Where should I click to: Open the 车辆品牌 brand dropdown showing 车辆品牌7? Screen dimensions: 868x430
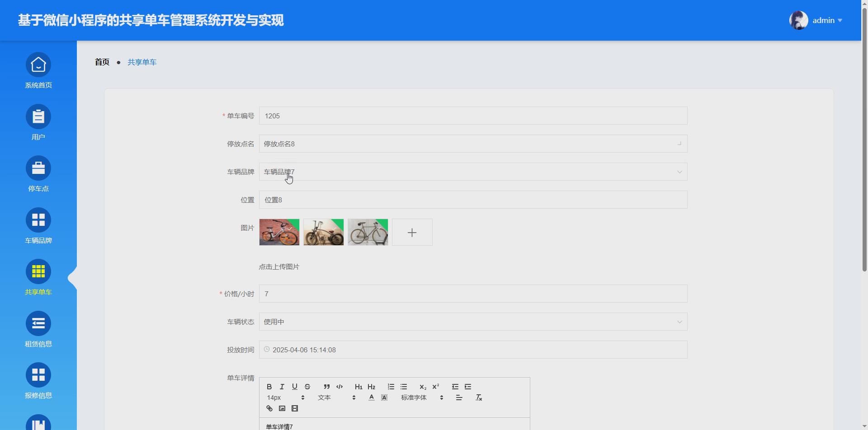click(473, 172)
